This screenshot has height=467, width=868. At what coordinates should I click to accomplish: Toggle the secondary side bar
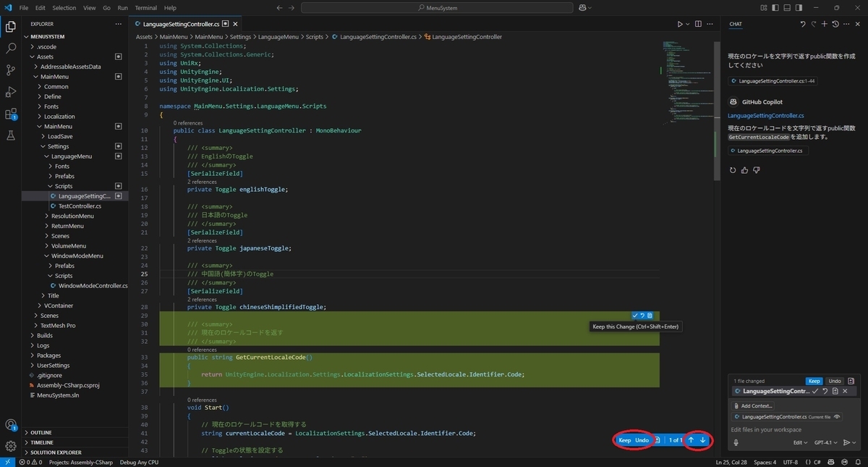pyautogui.click(x=799, y=7)
